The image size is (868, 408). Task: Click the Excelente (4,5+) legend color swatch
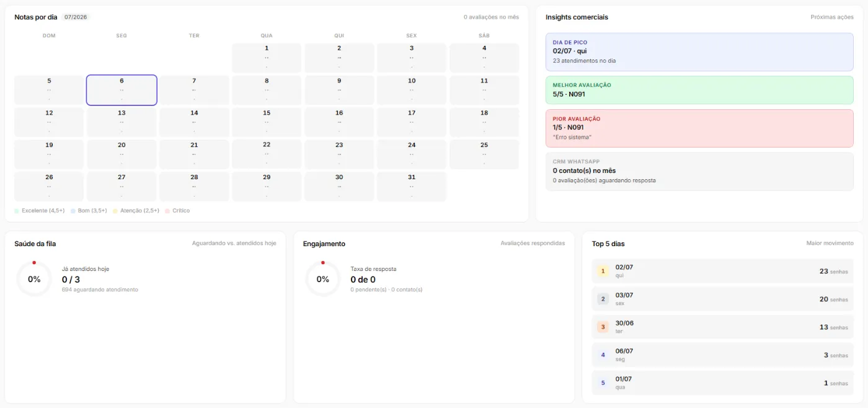[17, 211]
